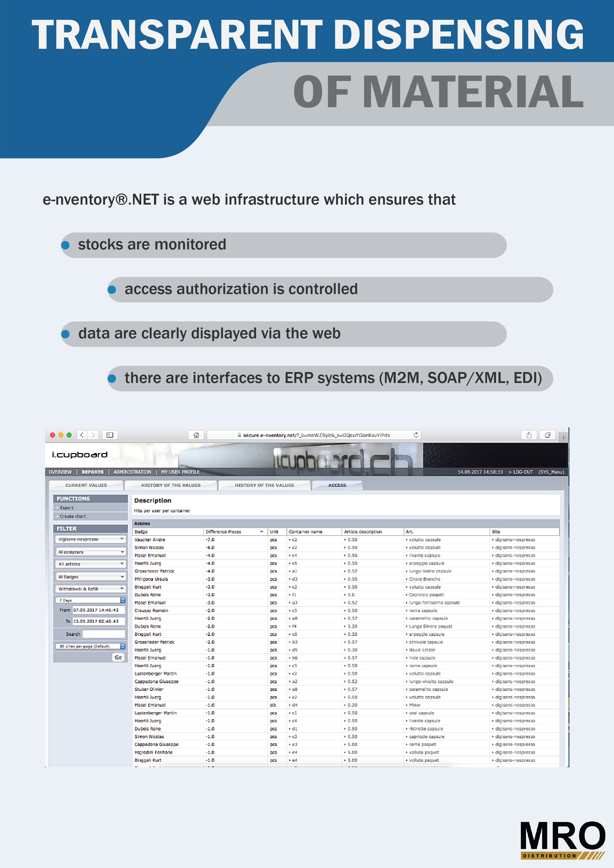Click sort arrow in Difference Pieces header
The width and height of the screenshot is (614, 868).
pyautogui.click(x=261, y=531)
